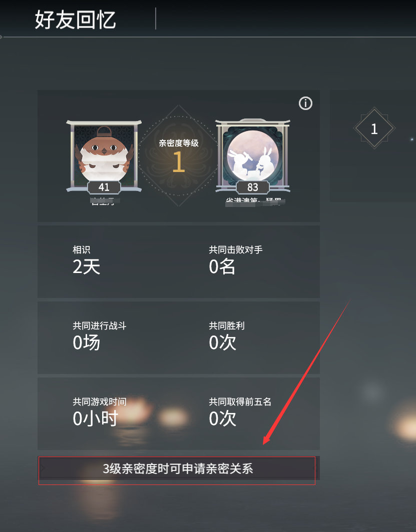
Task: Select the 共同取得前五名 0次 statistic
Action: click(x=240, y=412)
